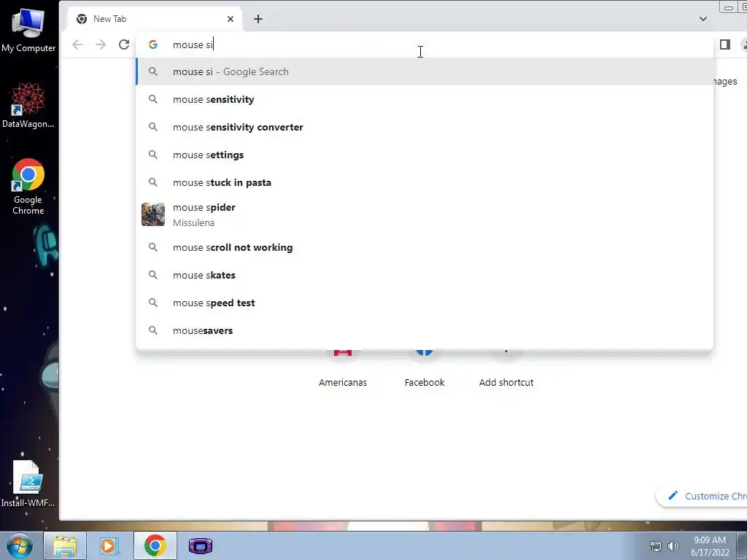Open the "mouse spider" Missulena suggestion
Image resolution: width=747 pixels, height=560 pixels.
425,215
